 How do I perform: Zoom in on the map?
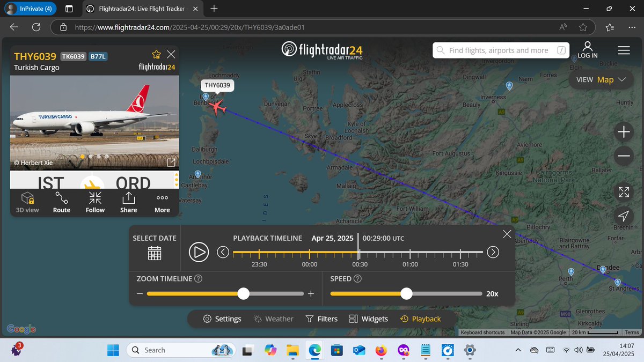624,132
